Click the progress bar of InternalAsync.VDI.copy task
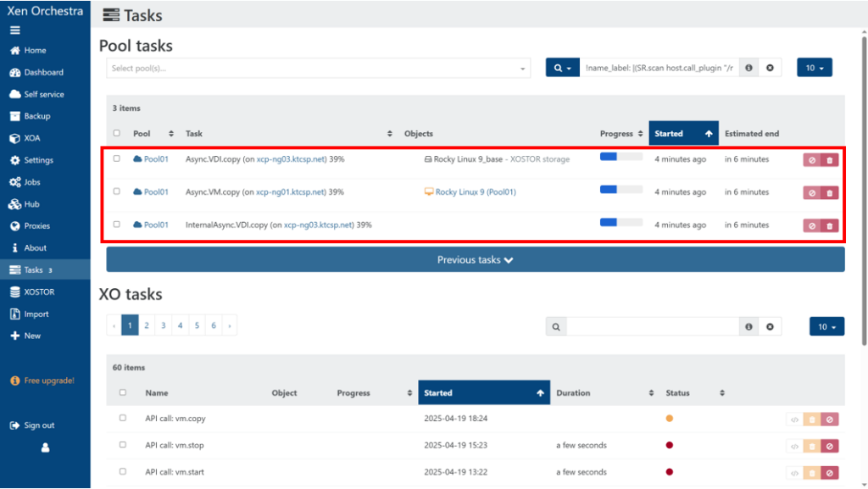 coord(620,223)
